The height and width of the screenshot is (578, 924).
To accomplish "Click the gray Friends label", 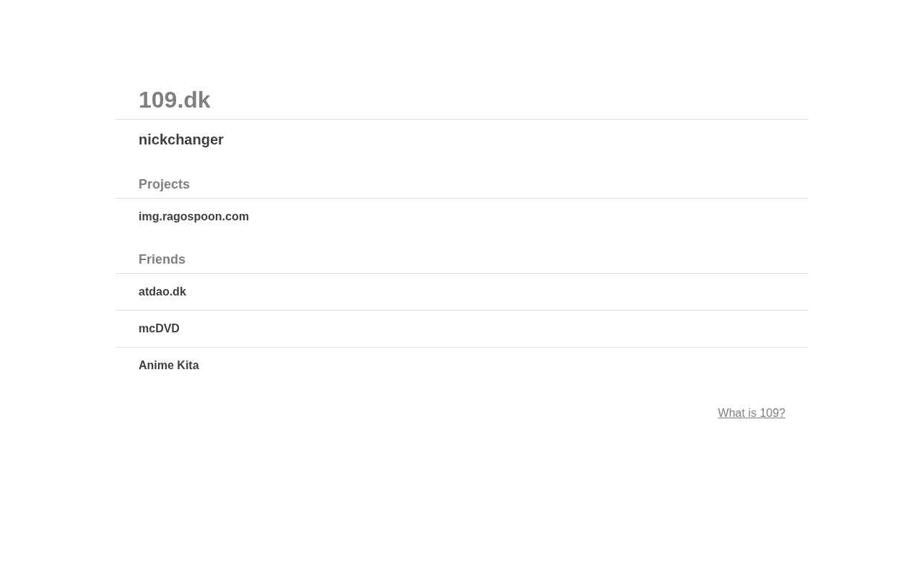I will tap(162, 259).
